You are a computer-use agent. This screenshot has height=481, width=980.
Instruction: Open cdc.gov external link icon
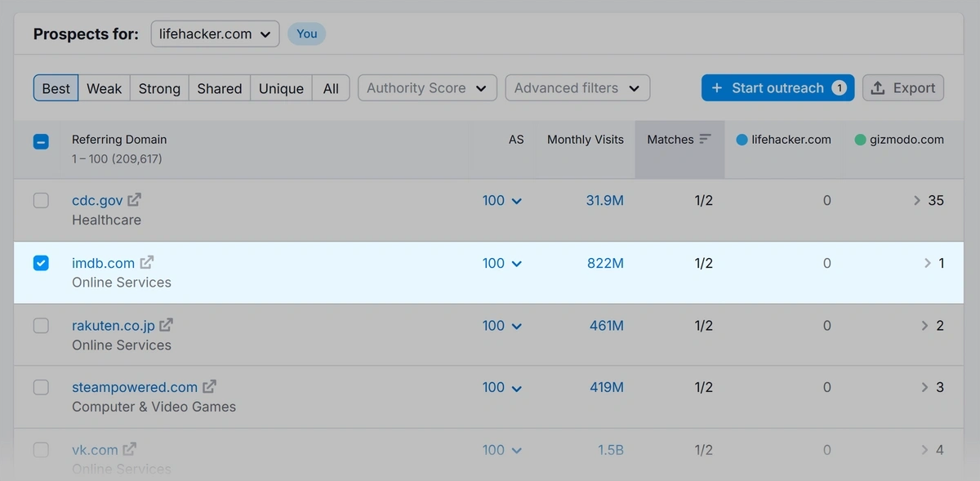pyautogui.click(x=135, y=199)
